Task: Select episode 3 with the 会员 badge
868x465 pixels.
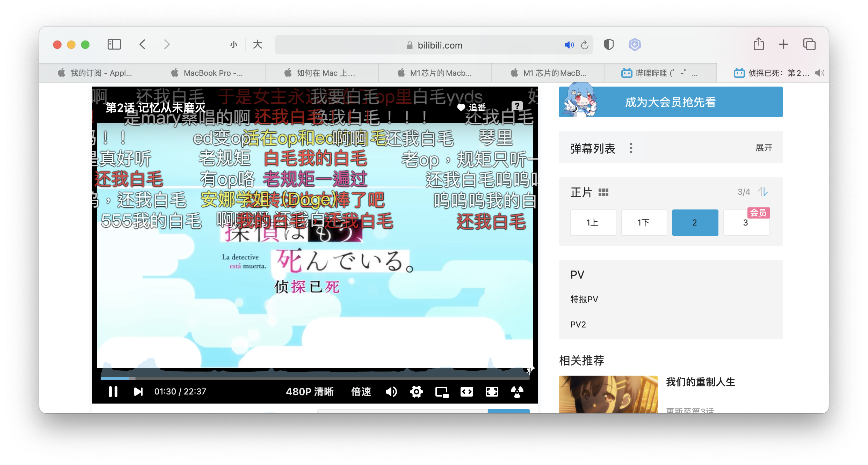Action: click(746, 223)
